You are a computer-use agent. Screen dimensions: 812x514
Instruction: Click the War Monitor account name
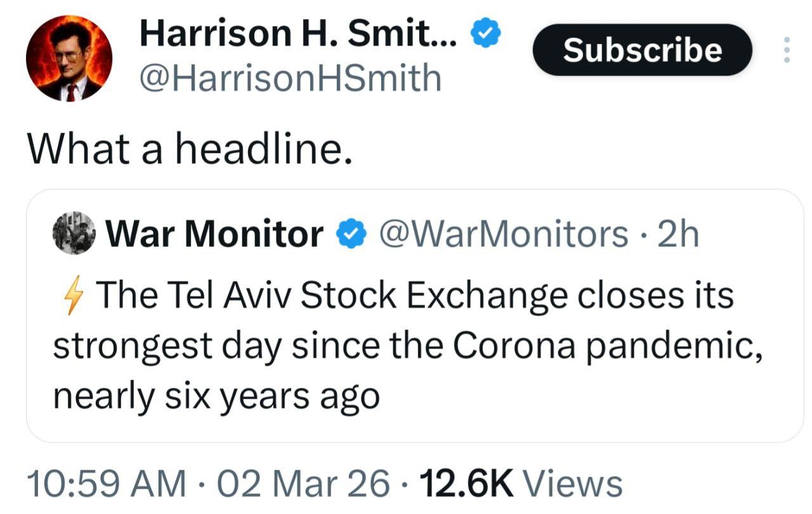coord(214,234)
